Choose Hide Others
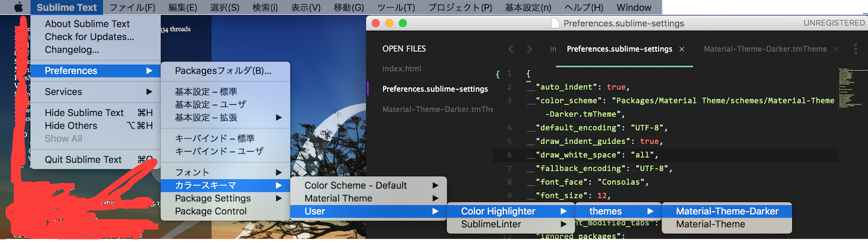This screenshot has height=243, width=868. pyautogui.click(x=95, y=126)
